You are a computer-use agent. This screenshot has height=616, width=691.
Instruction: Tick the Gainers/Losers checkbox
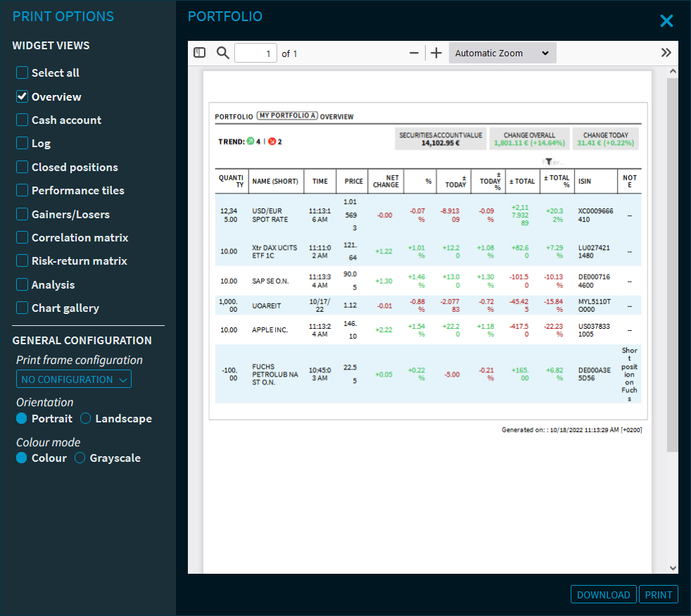pos(23,214)
